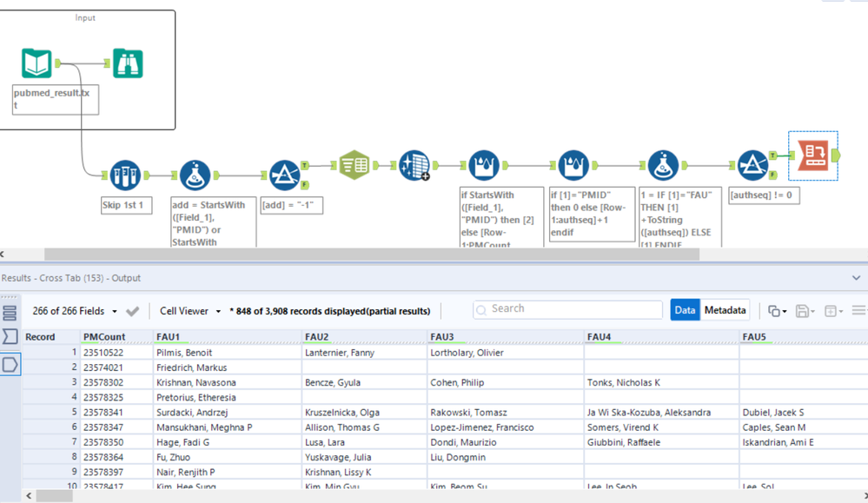The height and width of the screenshot is (503, 868).
Task: Switch to the Metadata view
Action: click(x=725, y=310)
